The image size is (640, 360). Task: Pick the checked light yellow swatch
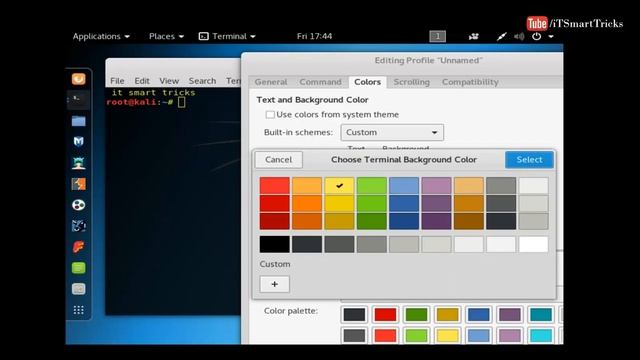(x=339, y=185)
